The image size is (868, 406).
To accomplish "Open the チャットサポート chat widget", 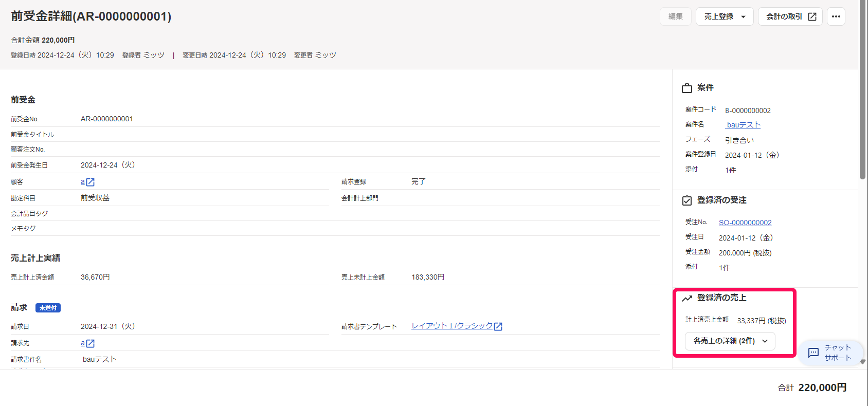I will pos(830,353).
